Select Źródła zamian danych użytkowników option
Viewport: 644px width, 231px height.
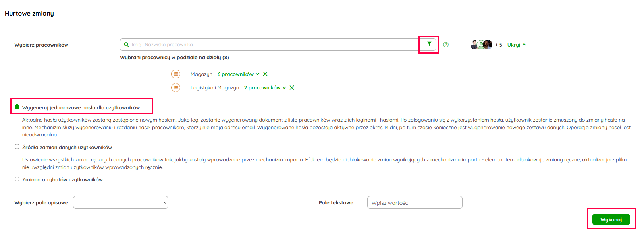(17, 147)
